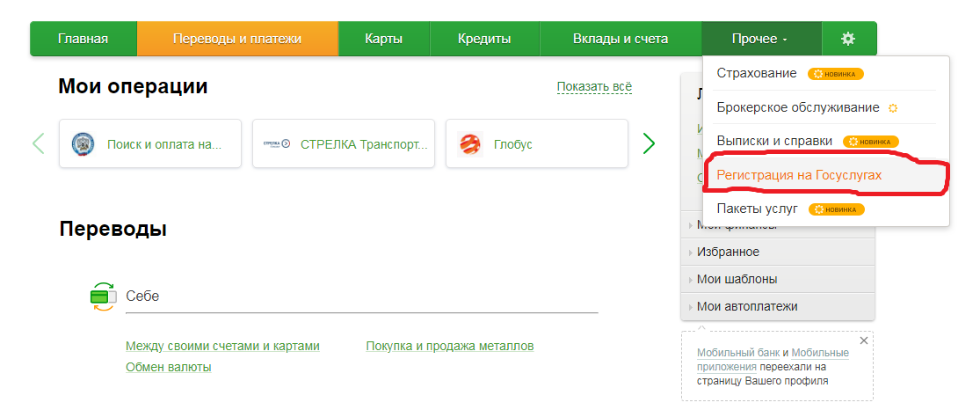Switch to Переводы и платежи tab
This screenshot has width=980, height=410.
(x=237, y=39)
